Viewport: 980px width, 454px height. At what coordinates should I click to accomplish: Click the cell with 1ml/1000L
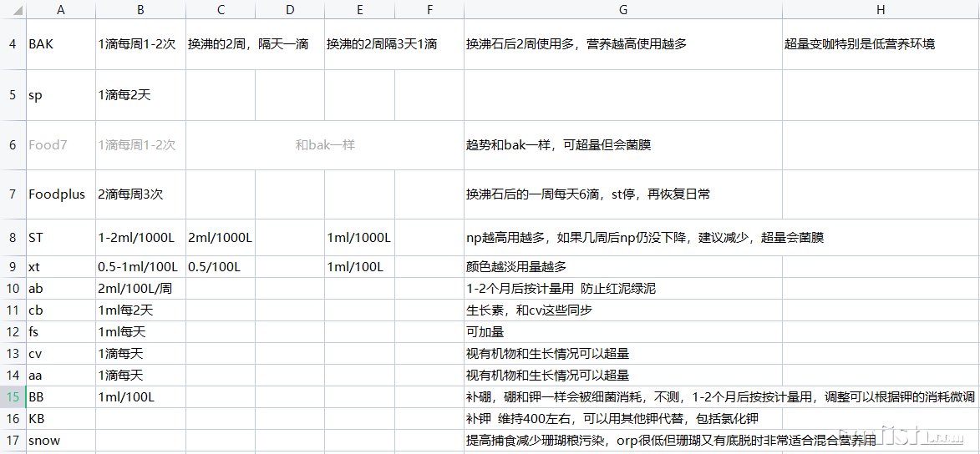[359, 238]
